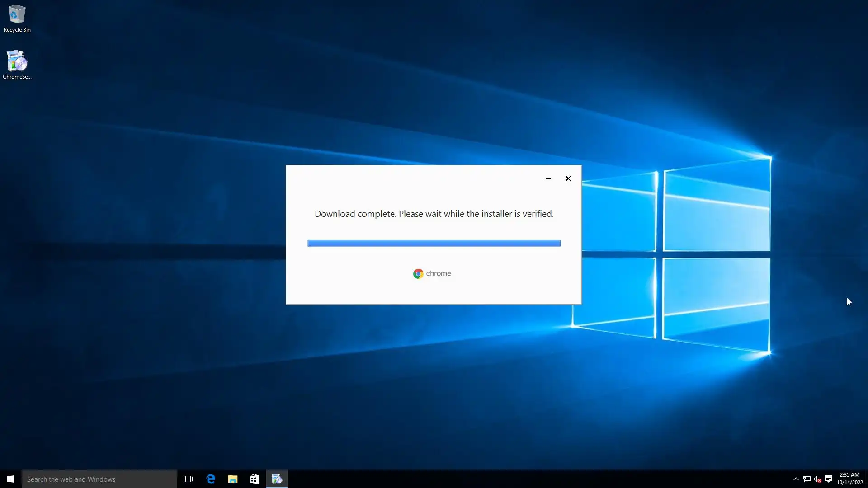This screenshot has height=488, width=868.
Task: Click the Search the web and Windows box
Action: [99, 479]
